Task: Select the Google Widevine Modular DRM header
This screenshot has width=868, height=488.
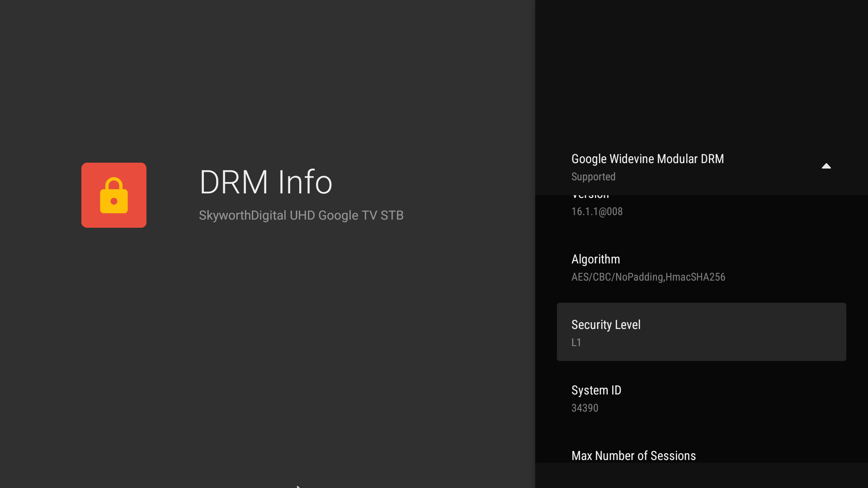Action: pos(647,159)
